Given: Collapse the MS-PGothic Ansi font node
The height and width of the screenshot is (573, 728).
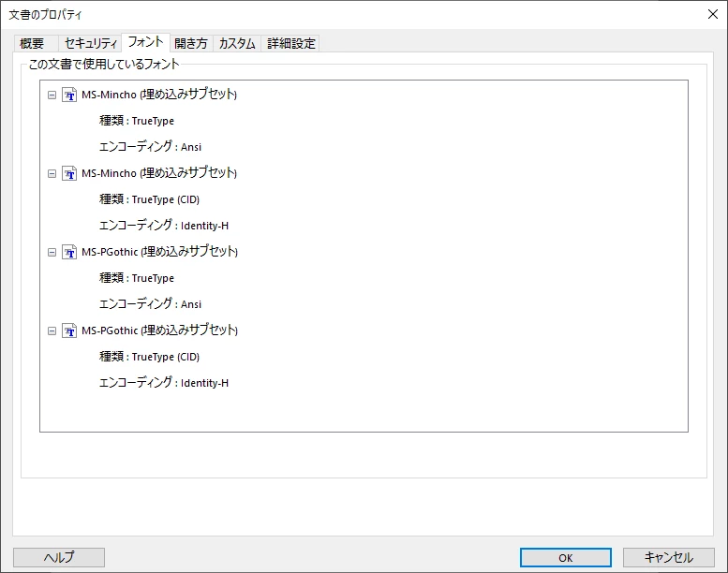Looking at the screenshot, I should point(52,253).
